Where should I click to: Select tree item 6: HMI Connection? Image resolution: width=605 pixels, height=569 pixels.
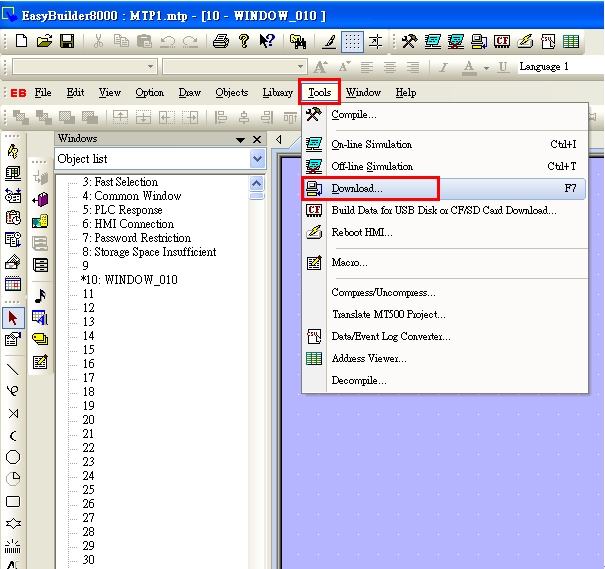click(128, 224)
